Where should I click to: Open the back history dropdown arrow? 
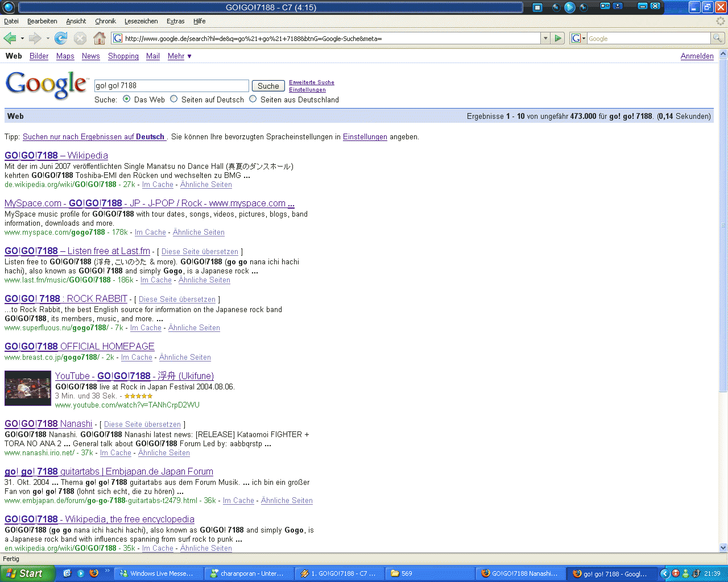click(22, 39)
